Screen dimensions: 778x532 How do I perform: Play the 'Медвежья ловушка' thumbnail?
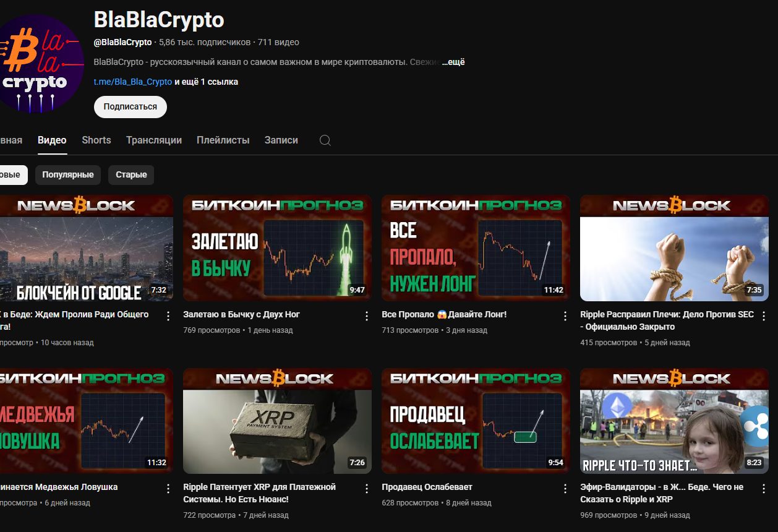click(x=87, y=421)
